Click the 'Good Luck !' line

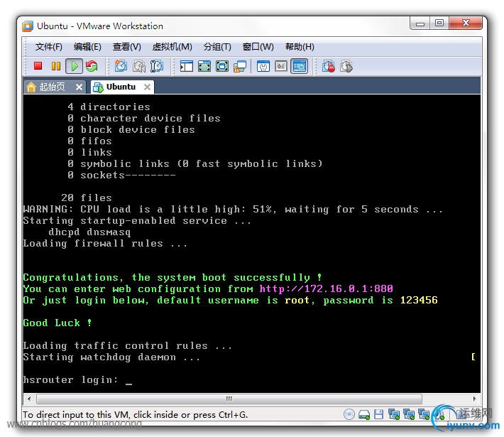click(x=57, y=323)
